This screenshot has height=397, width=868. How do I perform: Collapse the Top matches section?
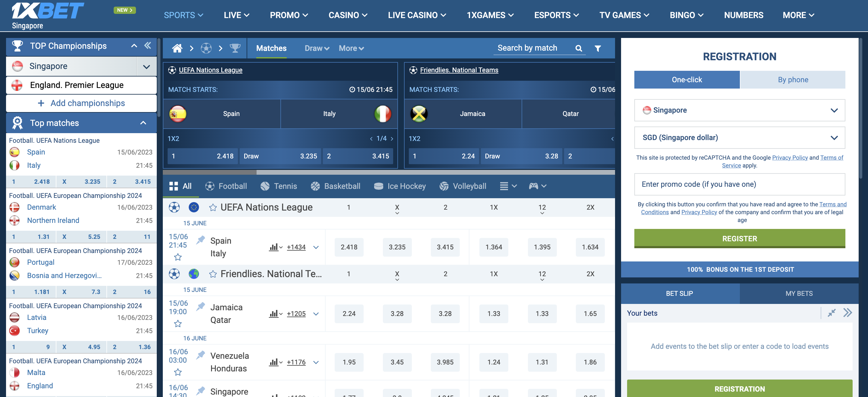143,123
